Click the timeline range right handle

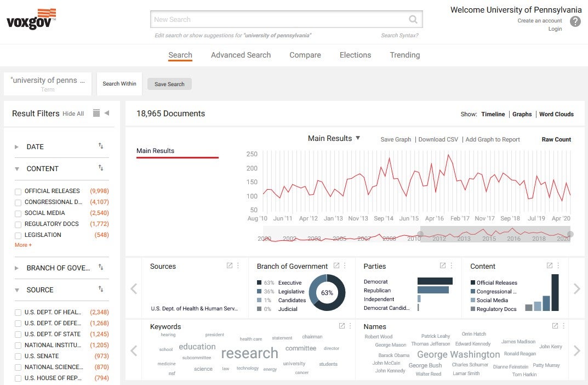tap(570, 234)
